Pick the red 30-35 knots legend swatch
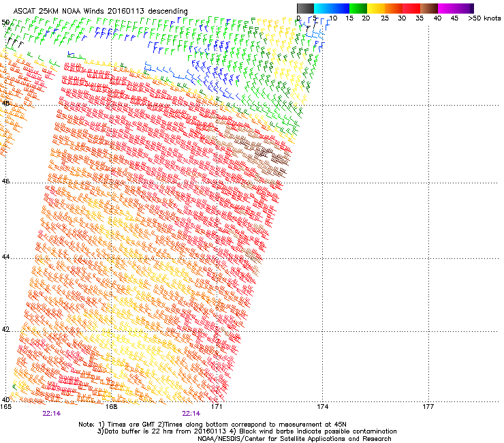 coord(411,8)
